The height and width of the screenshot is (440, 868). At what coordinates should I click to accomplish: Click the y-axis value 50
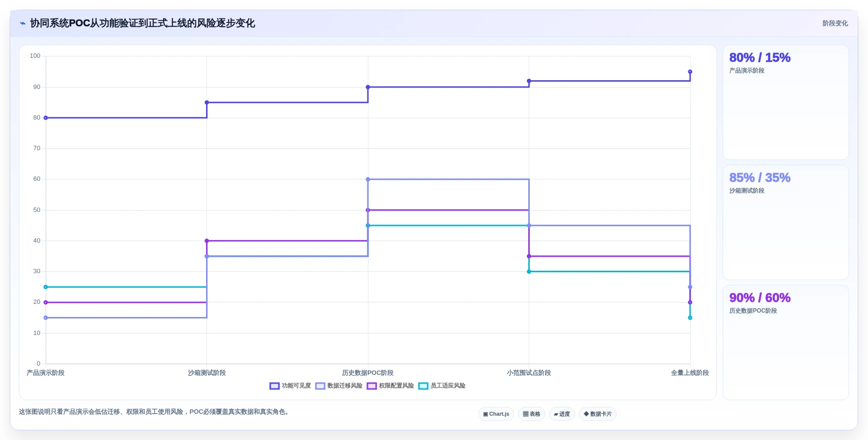[x=37, y=210]
